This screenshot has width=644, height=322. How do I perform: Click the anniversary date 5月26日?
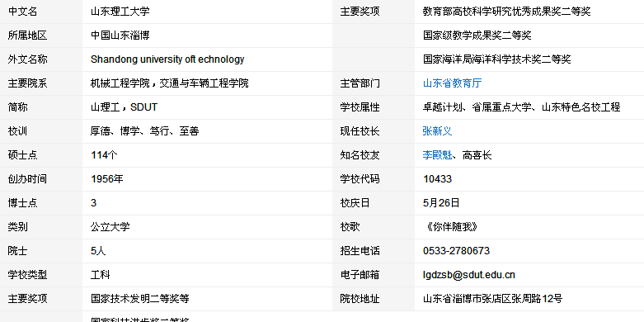click(441, 203)
